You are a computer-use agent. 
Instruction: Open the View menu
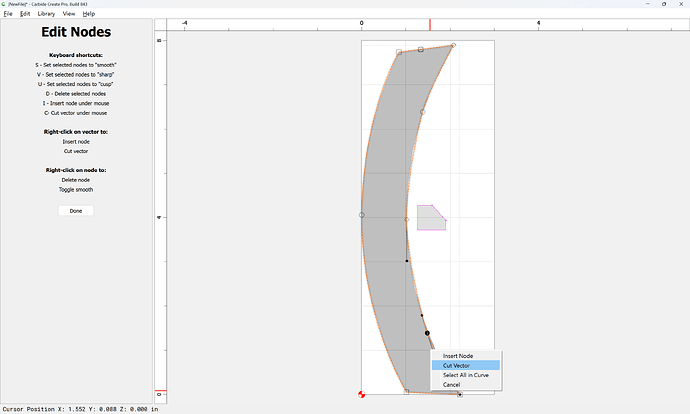(x=69, y=14)
